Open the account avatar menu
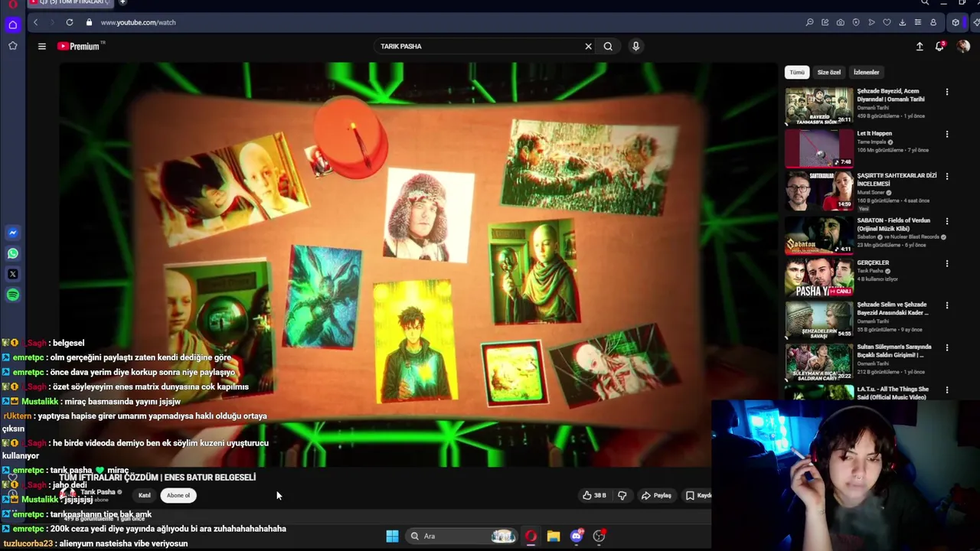This screenshot has height=551, width=980. click(x=963, y=46)
